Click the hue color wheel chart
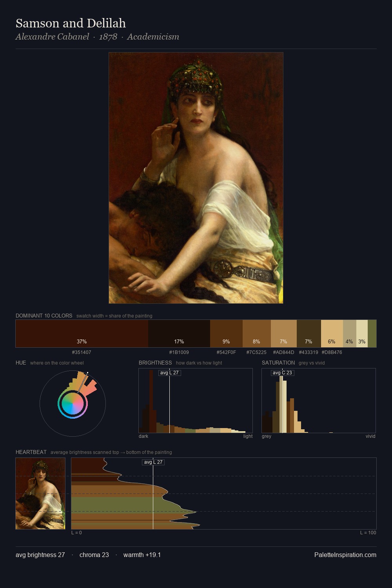Screen dimensions: 392x588 (x=73, y=403)
